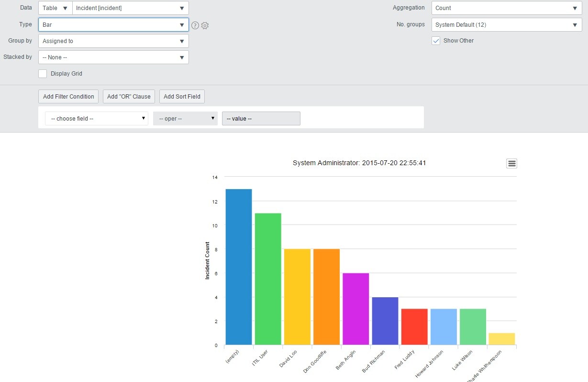Click the filter value input field
The height and width of the screenshot is (382, 588).
coord(261,118)
